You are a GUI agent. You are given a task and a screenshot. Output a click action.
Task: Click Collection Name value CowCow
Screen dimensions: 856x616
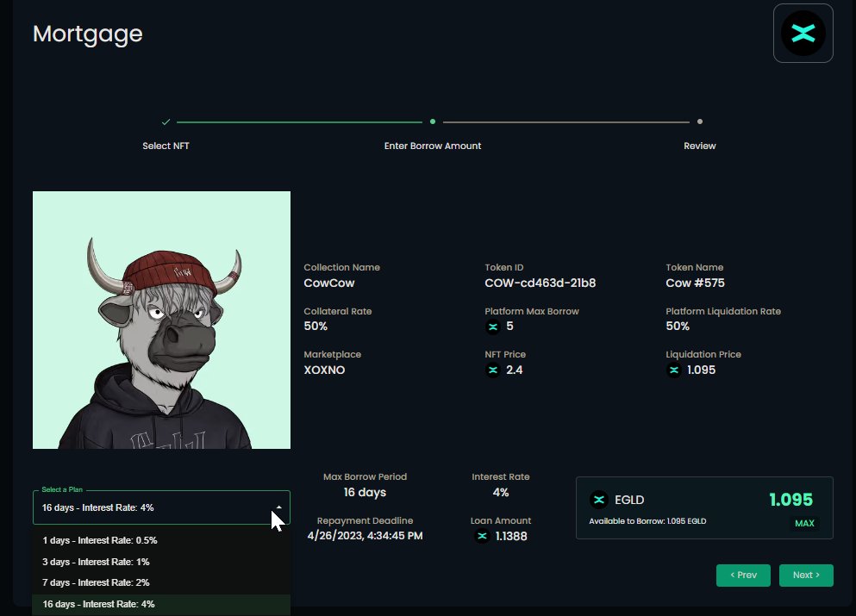pyautogui.click(x=329, y=283)
